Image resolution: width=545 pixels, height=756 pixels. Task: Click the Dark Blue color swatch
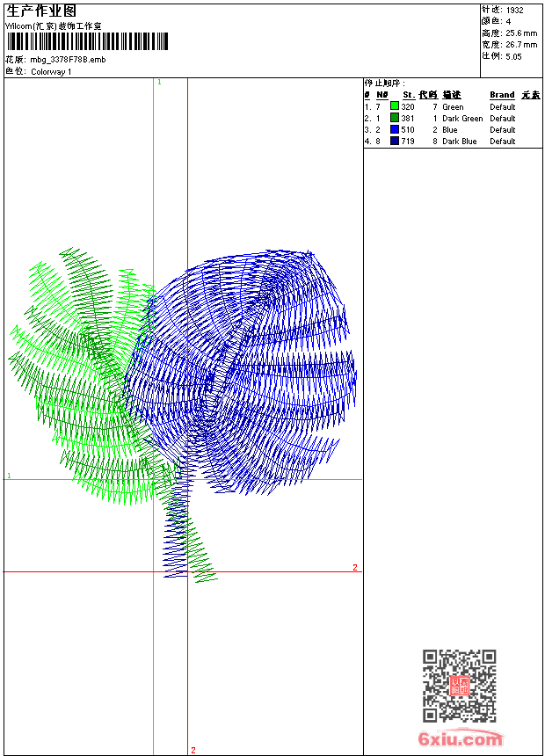point(395,141)
